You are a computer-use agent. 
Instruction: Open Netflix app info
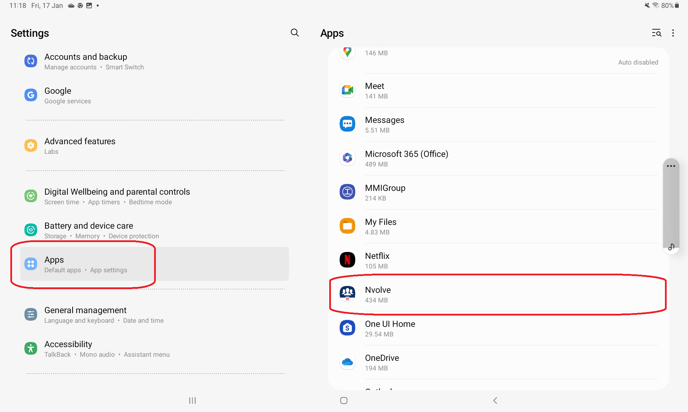pos(498,260)
